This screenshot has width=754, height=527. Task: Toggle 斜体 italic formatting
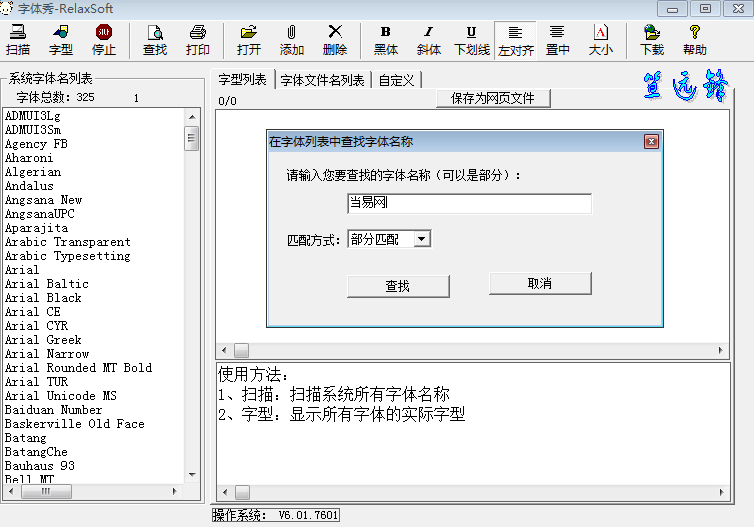(428, 40)
